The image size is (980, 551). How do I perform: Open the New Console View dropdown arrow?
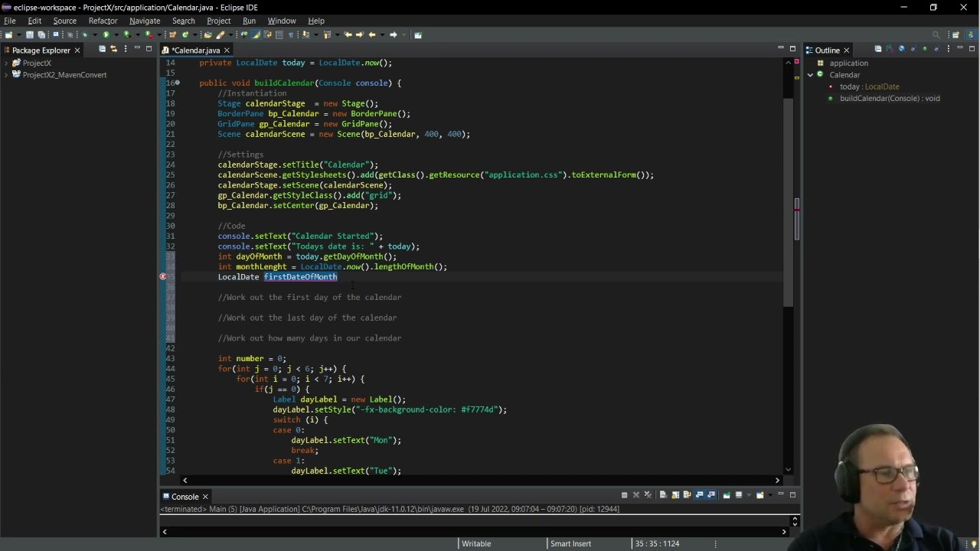770,495
